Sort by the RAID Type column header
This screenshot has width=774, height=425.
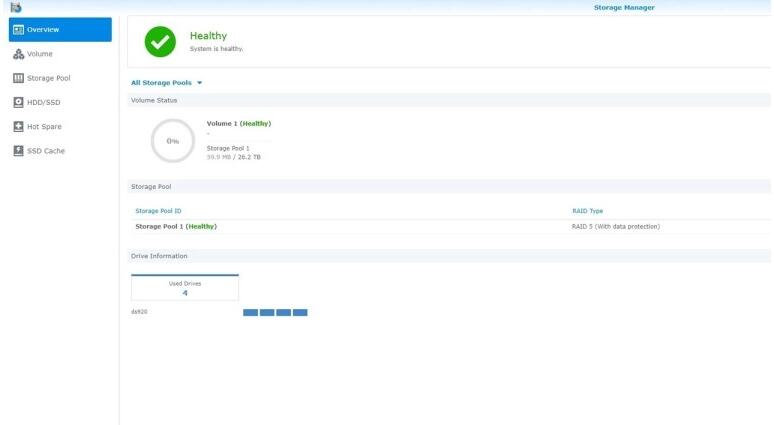click(x=587, y=211)
